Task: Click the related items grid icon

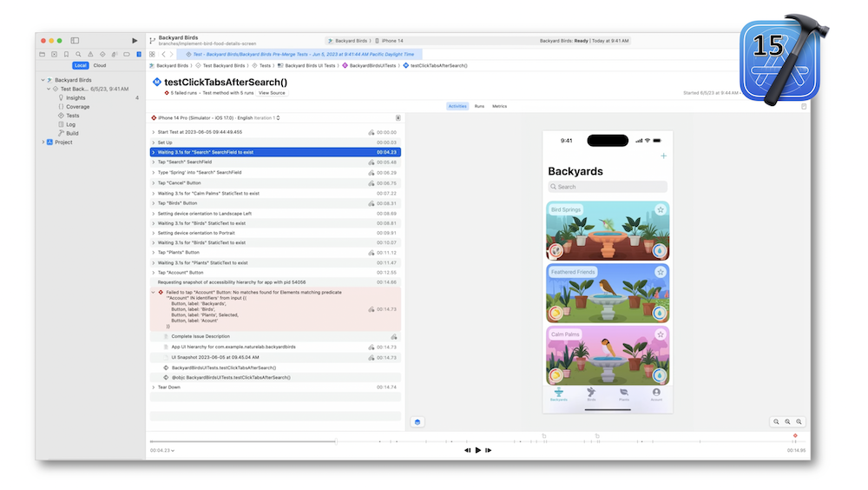Action: (152, 55)
